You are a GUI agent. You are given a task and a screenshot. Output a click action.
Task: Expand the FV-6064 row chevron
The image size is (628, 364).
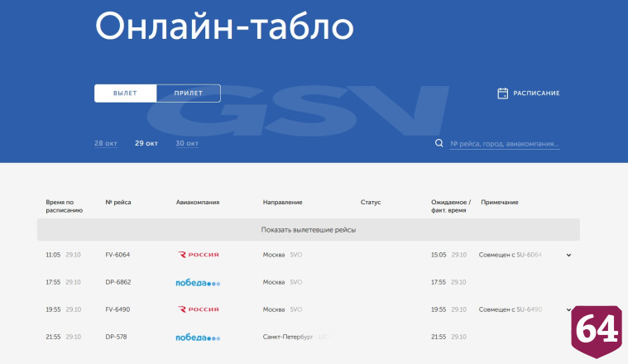pos(568,255)
